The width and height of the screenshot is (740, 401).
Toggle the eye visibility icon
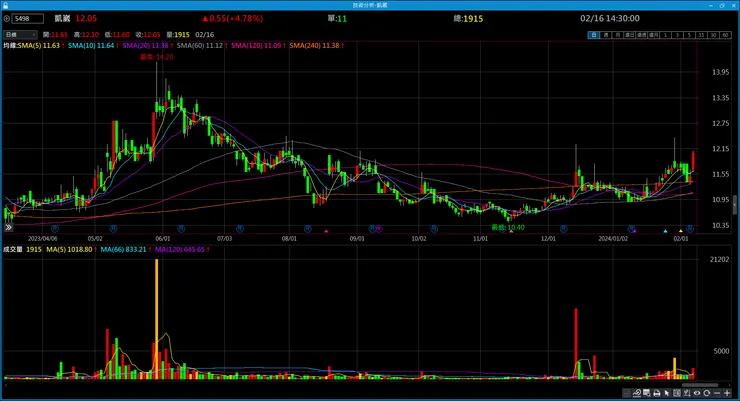pos(697,393)
